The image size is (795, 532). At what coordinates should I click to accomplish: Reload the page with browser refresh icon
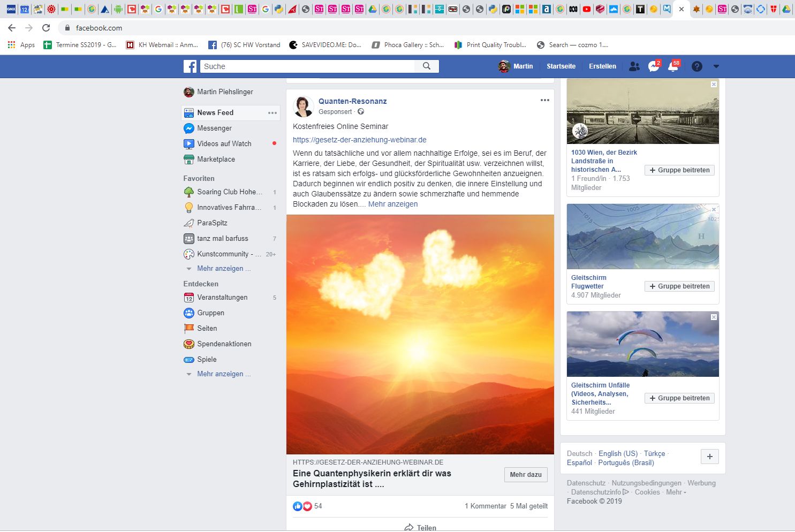point(46,28)
